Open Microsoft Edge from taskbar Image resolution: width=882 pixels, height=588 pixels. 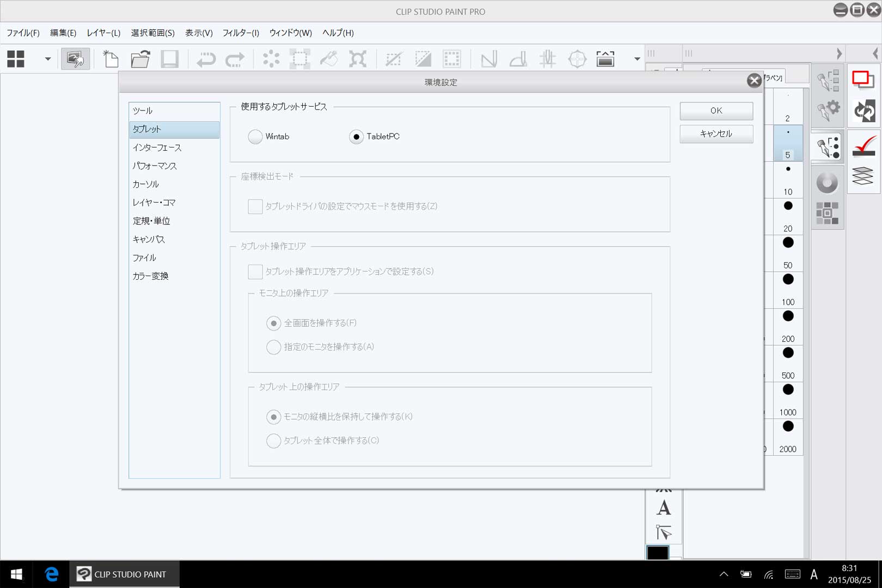(x=52, y=574)
